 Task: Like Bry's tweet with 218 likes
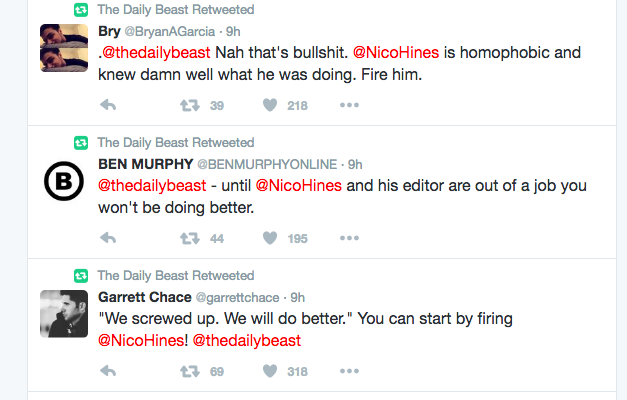(269, 105)
